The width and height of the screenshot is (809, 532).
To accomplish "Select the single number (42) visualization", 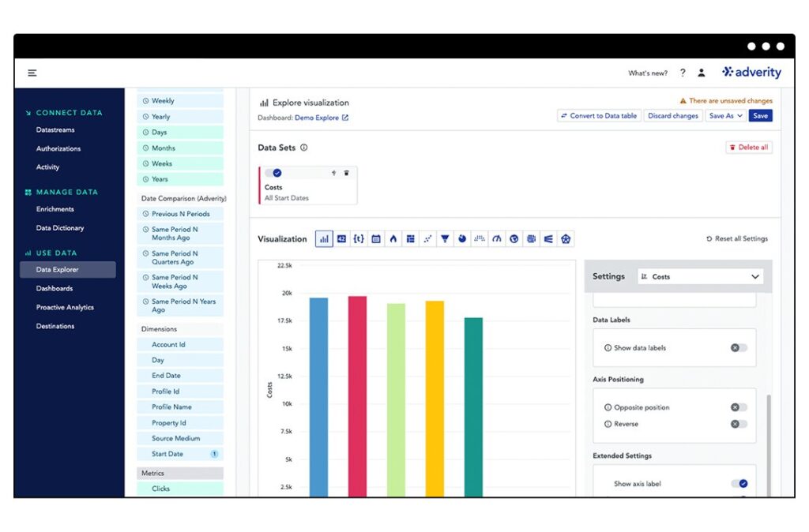I will click(341, 238).
